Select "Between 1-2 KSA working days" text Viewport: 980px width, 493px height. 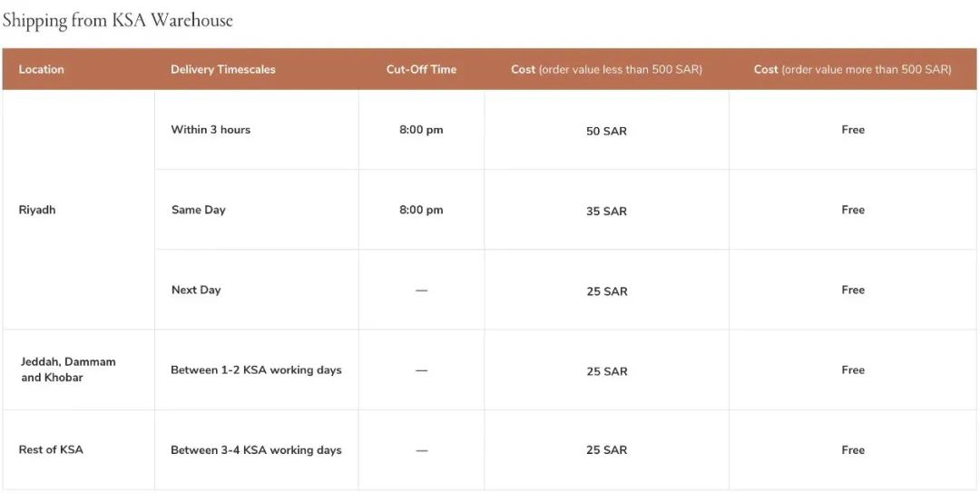click(256, 370)
